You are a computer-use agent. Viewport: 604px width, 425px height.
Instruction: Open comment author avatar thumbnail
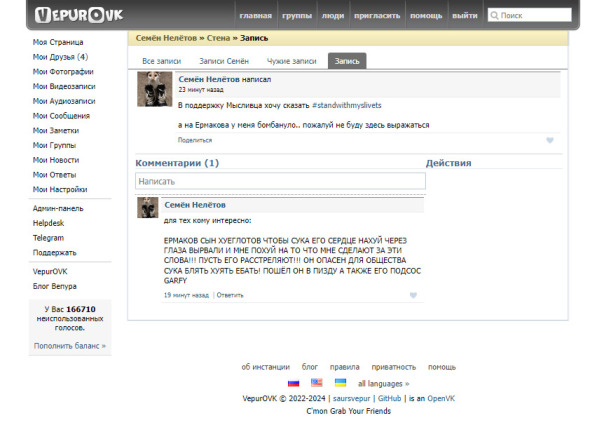coord(148,208)
